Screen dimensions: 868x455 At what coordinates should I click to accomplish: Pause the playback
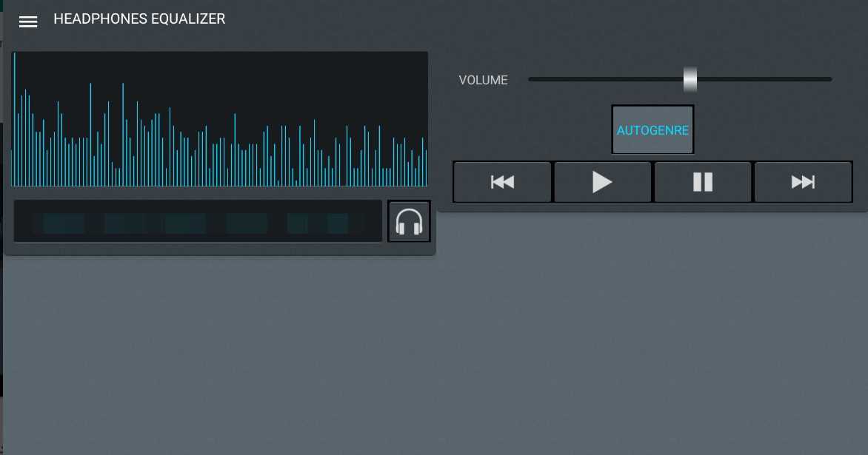(x=702, y=182)
